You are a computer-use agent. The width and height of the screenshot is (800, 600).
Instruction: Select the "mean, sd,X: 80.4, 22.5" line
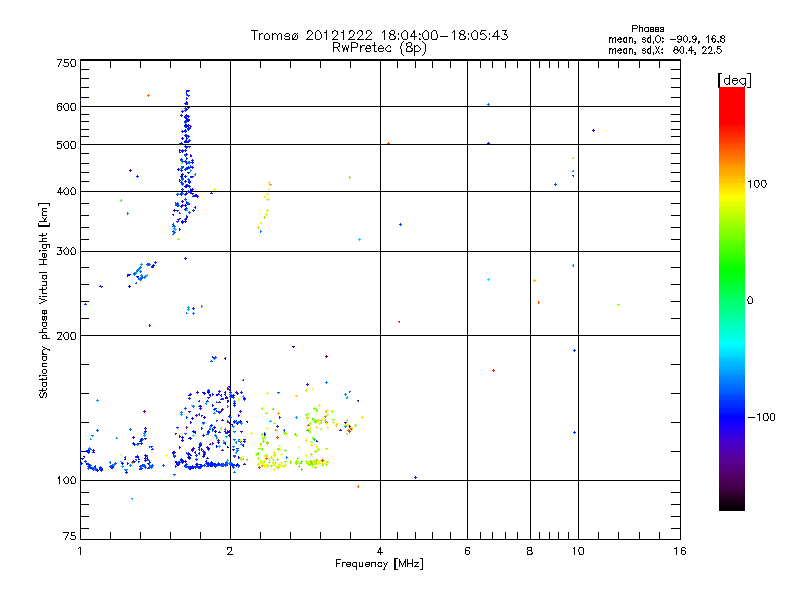point(665,50)
